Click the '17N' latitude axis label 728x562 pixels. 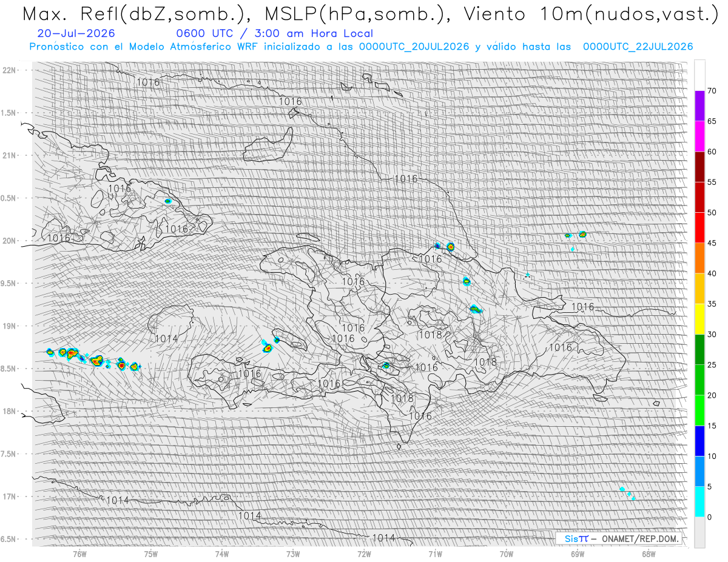pyautogui.click(x=10, y=497)
